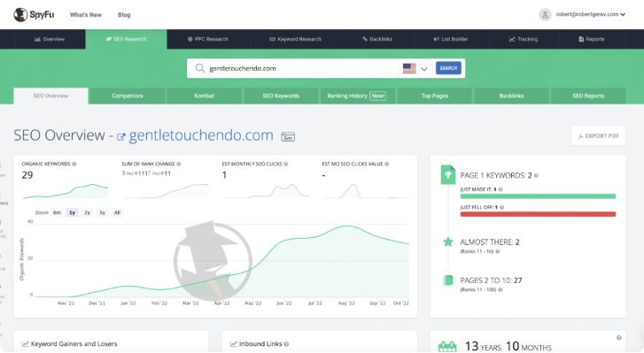The width and height of the screenshot is (644, 353).
Task: Switch to the Backlinks sub-tab
Action: (511, 96)
